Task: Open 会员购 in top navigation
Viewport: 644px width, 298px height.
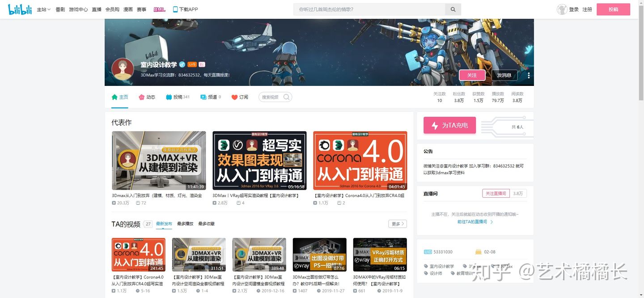Action: click(112, 9)
